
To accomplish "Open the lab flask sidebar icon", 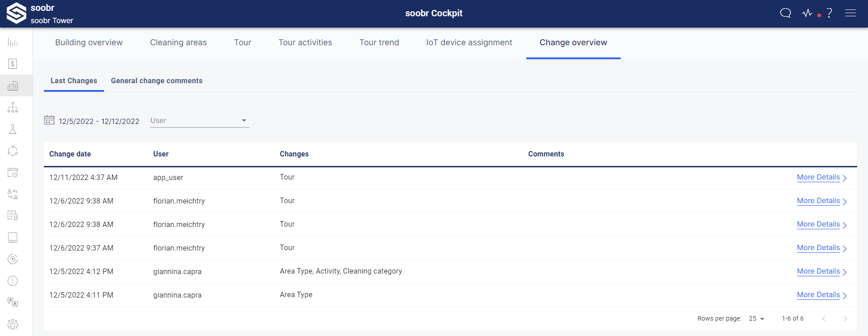I will click(x=13, y=129).
